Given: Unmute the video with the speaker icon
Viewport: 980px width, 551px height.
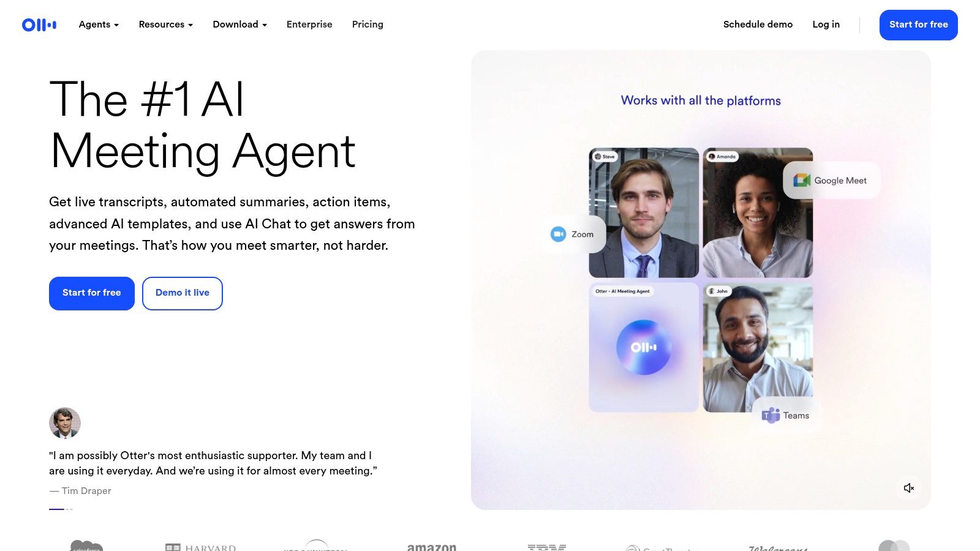Looking at the screenshot, I should 909,488.
